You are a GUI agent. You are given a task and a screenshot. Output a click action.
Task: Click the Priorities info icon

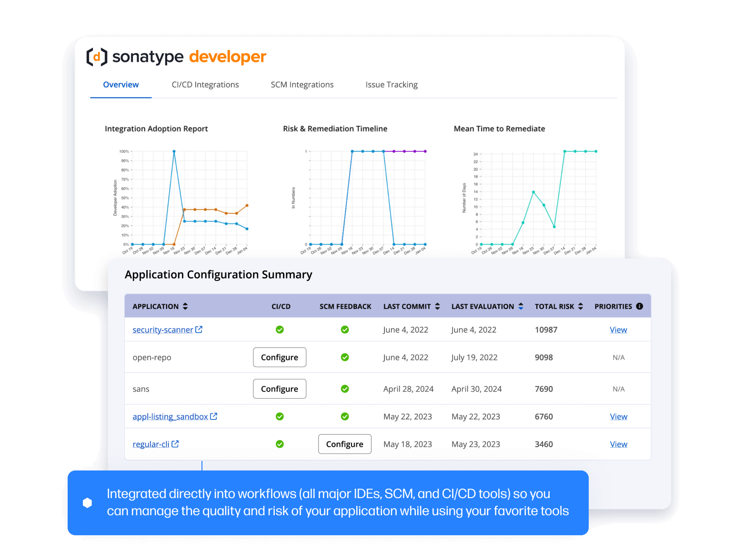tap(640, 306)
